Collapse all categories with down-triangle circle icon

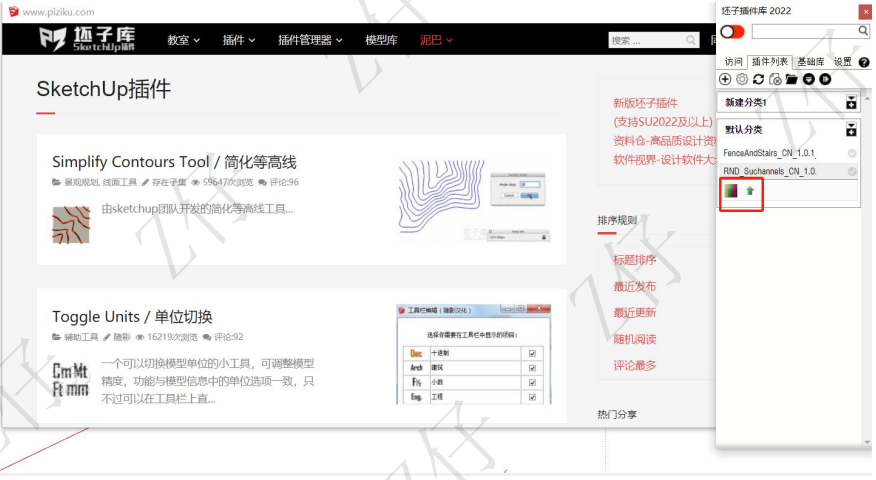click(x=808, y=79)
